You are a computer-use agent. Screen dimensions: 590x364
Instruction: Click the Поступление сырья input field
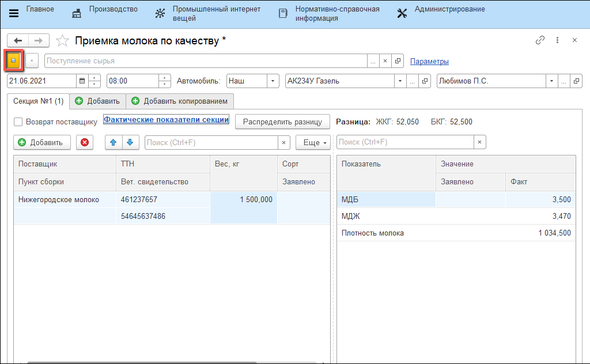[x=205, y=61]
